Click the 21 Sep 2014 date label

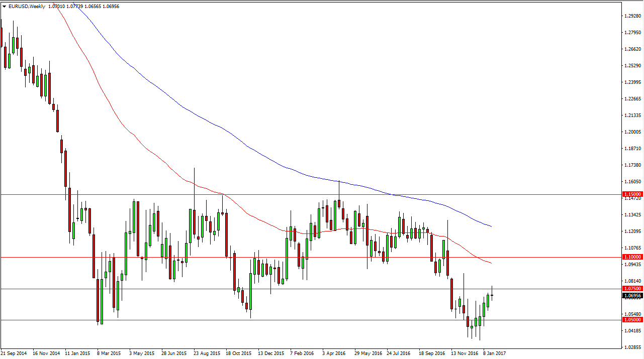[x=14, y=353]
